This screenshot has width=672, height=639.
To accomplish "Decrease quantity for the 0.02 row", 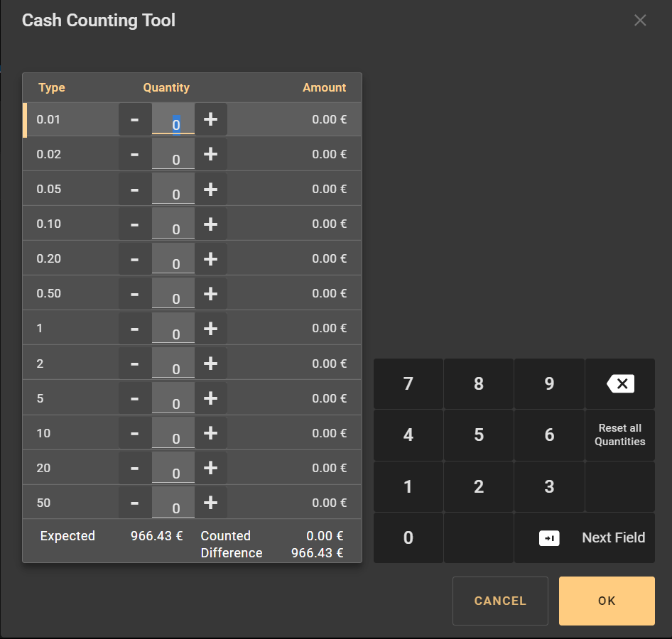I will pos(135,154).
